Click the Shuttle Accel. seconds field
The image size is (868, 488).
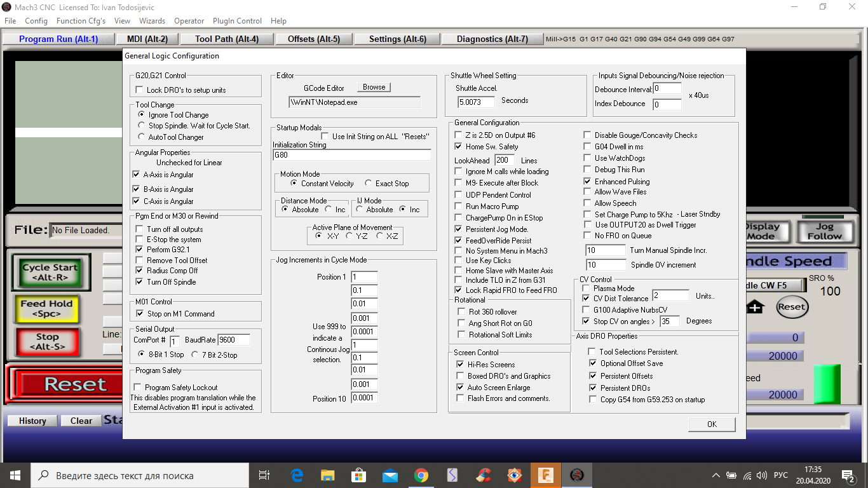(476, 101)
